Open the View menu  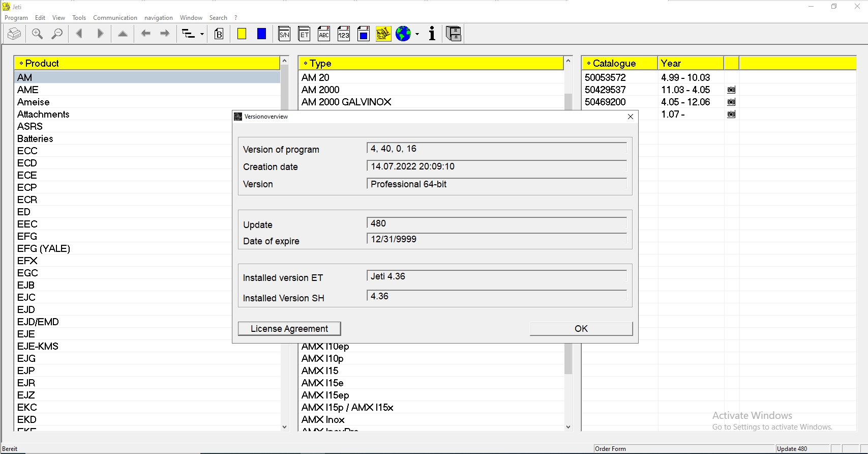tap(59, 18)
